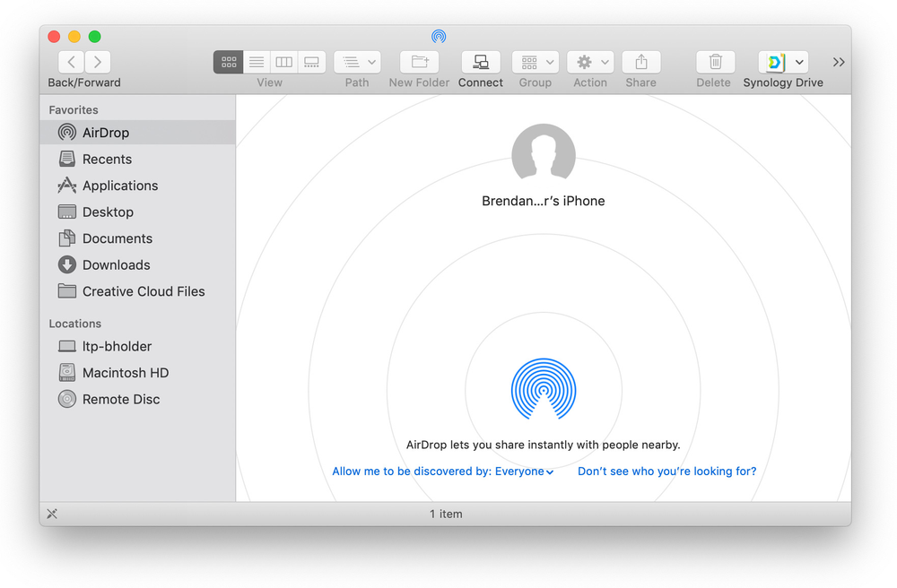Click the '1 item' status text
Screen dimensions: 897x588
[446, 514]
